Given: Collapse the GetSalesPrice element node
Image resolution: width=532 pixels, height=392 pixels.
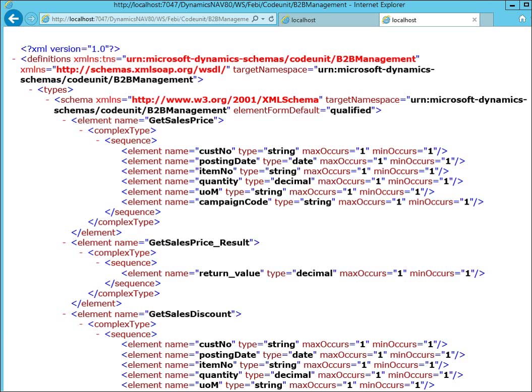Looking at the screenshot, I should point(65,121).
